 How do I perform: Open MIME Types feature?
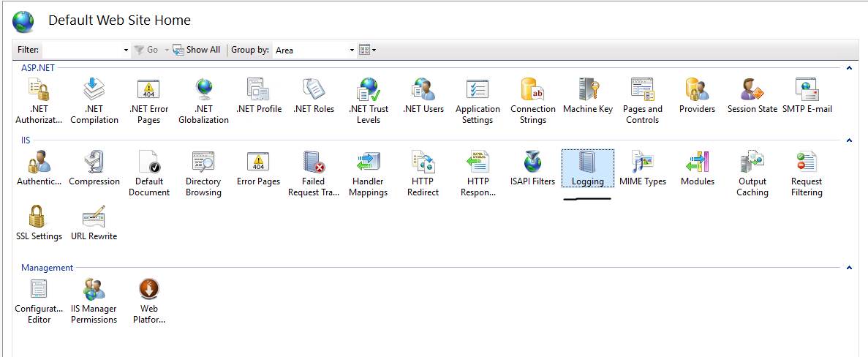tap(643, 169)
